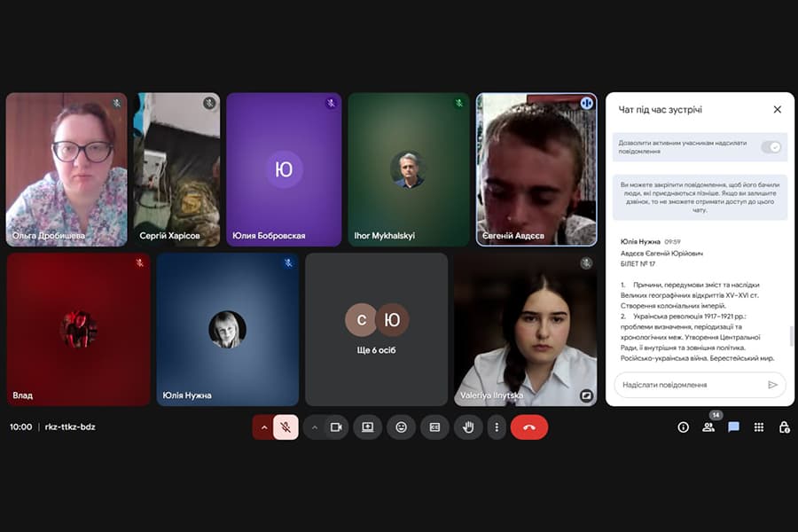Show participants list people icon
The width and height of the screenshot is (798, 532).
[708, 427]
